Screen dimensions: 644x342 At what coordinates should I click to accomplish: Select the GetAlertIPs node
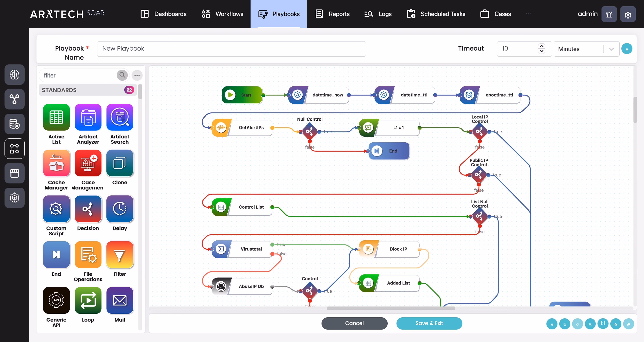242,127
